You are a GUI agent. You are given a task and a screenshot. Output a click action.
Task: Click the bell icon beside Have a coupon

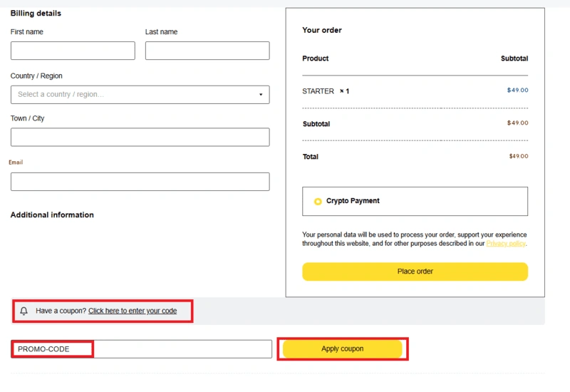[x=24, y=311]
